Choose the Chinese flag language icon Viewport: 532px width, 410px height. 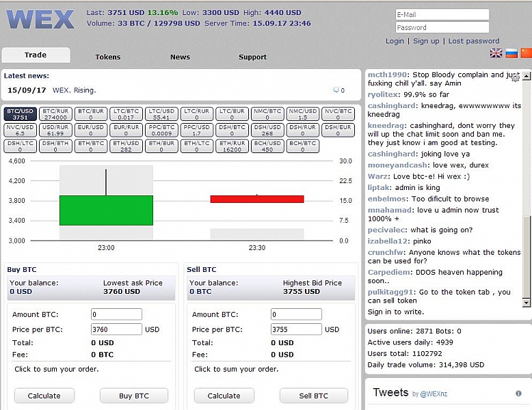tap(527, 53)
